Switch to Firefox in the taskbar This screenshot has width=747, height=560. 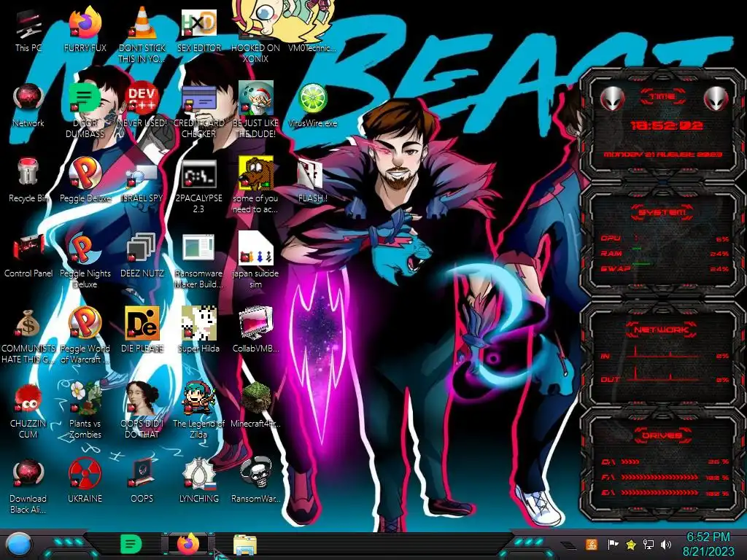coord(188,544)
